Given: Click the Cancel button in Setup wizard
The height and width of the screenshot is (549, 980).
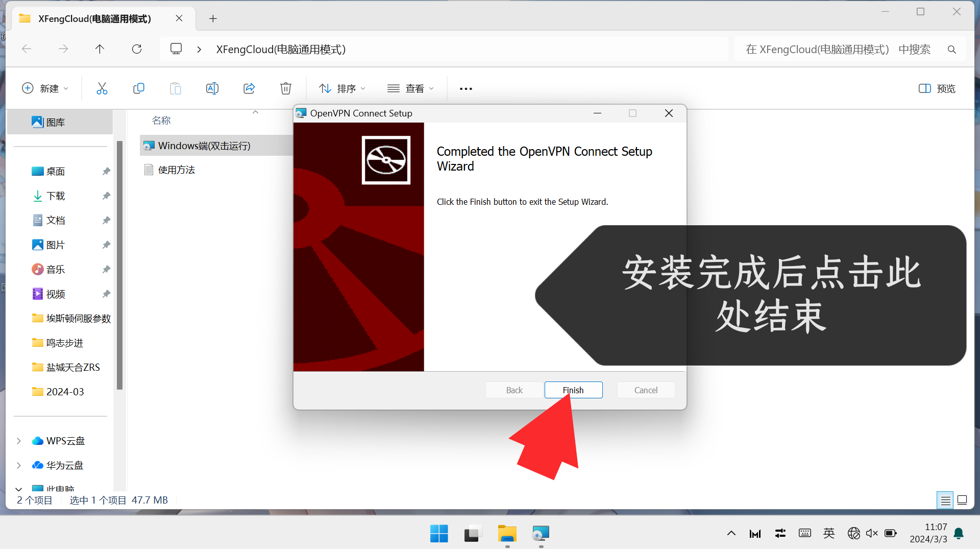Looking at the screenshot, I should [x=646, y=390].
